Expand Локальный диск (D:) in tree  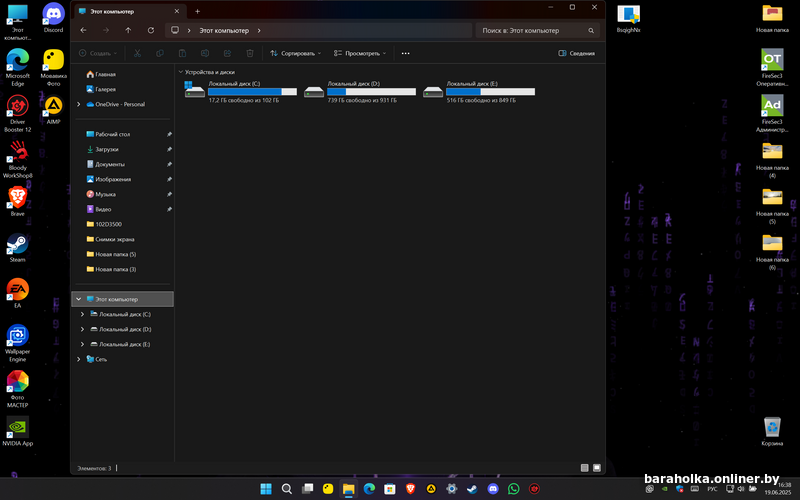82,329
